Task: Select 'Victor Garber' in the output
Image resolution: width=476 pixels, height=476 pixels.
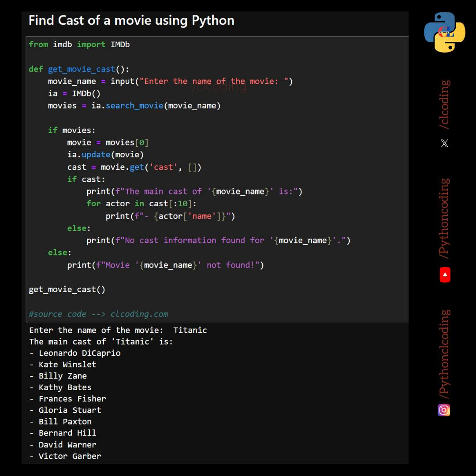Action: 70,456
